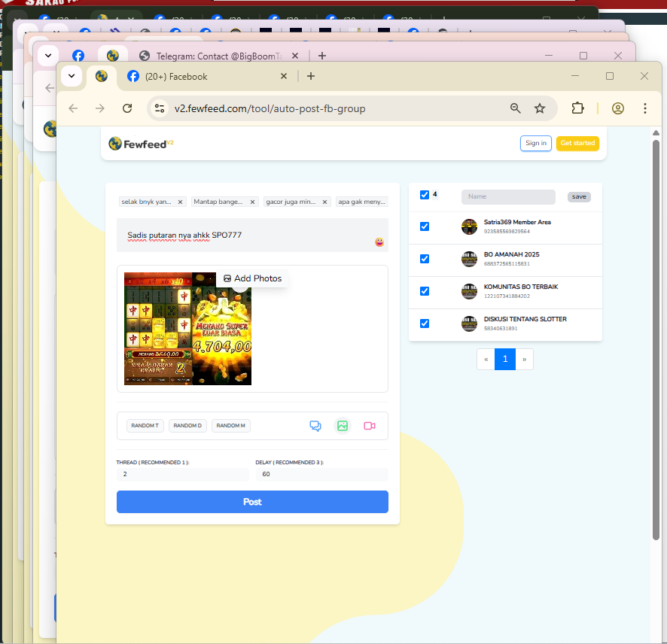667x644 pixels.
Task: Switch to the (20+) Facebook tab
Action: 206,77
